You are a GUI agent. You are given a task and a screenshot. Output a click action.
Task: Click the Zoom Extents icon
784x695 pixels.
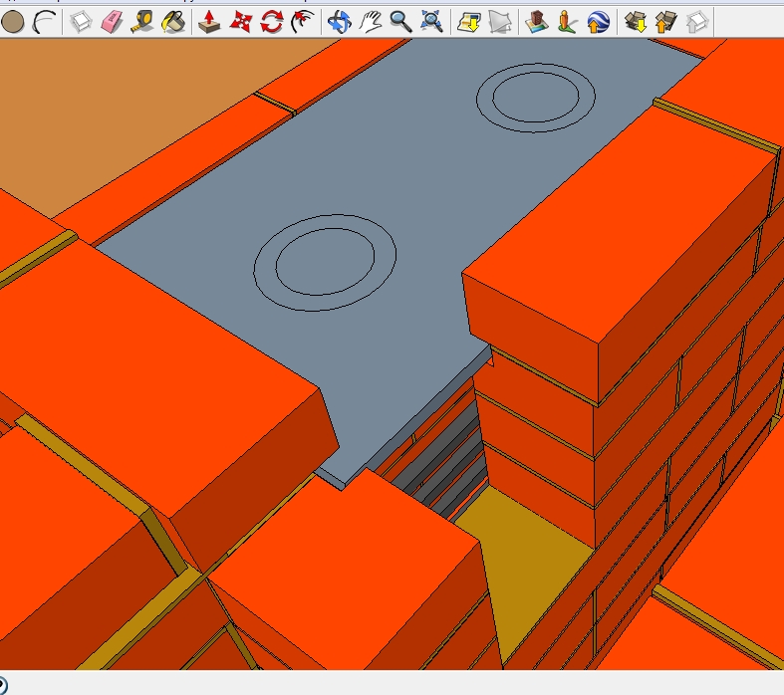pos(431,21)
